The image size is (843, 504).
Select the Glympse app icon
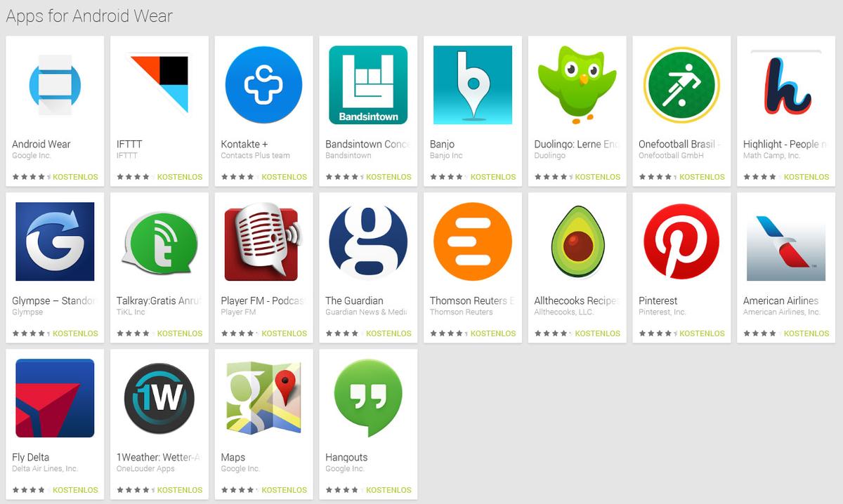point(55,241)
